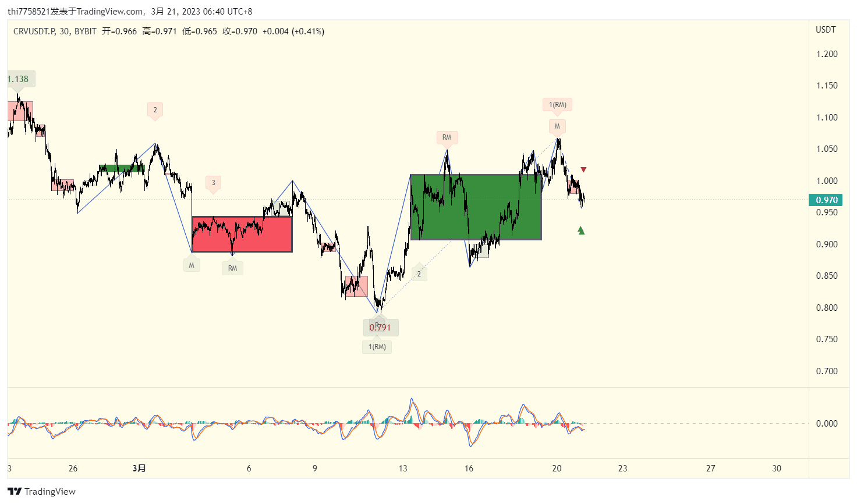Click the pink 3 wave label
Viewport: 857px width, 504px height.
point(214,183)
